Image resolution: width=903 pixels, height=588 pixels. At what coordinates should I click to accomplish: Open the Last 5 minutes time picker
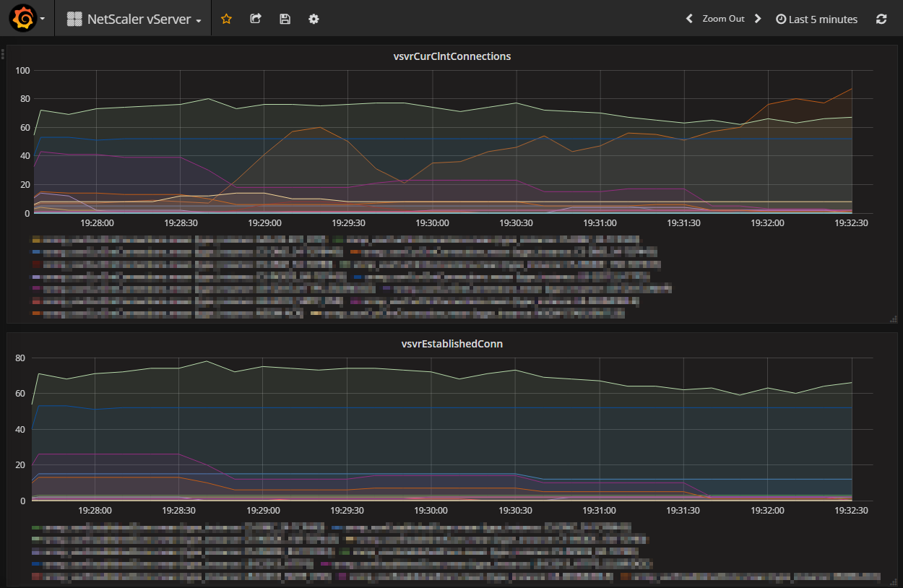coord(816,20)
